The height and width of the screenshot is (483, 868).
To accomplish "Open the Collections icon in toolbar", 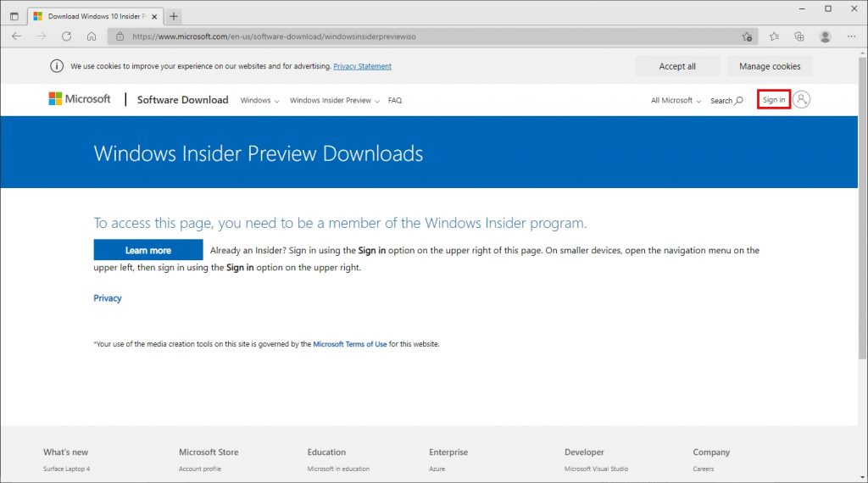I will [x=798, y=36].
